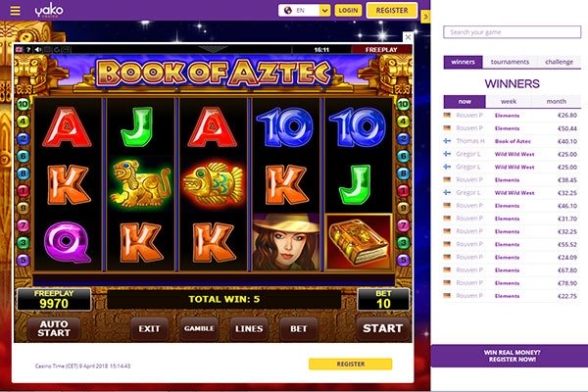Click the Search your game field
Viewport: 588px width, 392px height.
tap(513, 32)
